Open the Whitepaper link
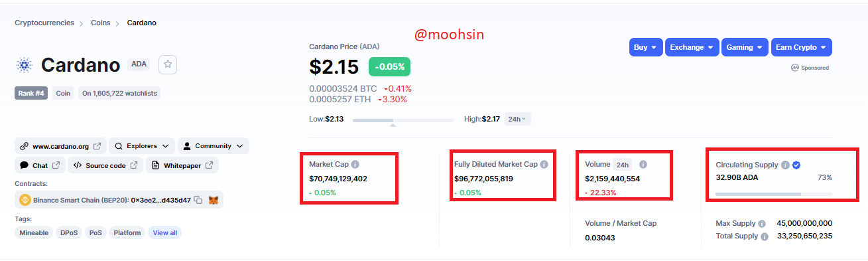Screen dimensions: 868x261 [x=182, y=165]
